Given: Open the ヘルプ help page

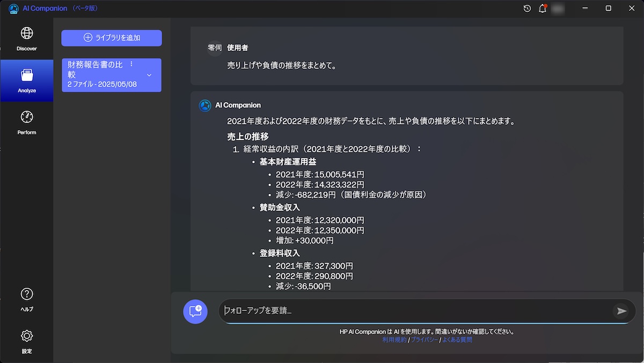Looking at the screenshot, I should coord(27,299).
